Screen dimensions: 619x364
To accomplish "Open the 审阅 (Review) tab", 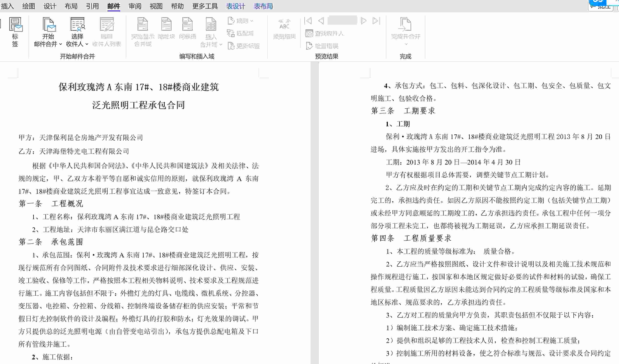I will pos(135,6).
